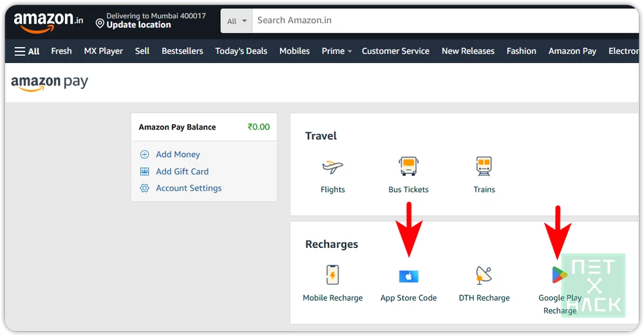
Task: Focus the Search Amazon.in field
Action: click(x=446, y=21)
